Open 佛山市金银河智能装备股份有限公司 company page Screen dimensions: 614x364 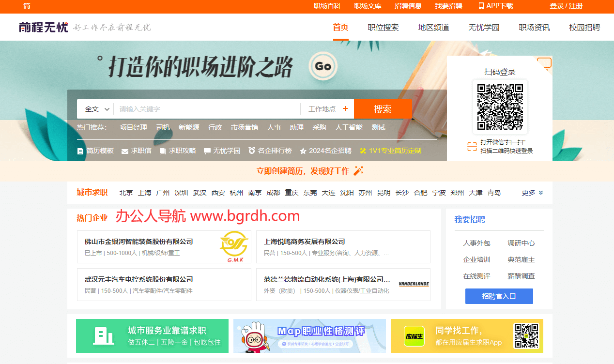tap(138, 242)
